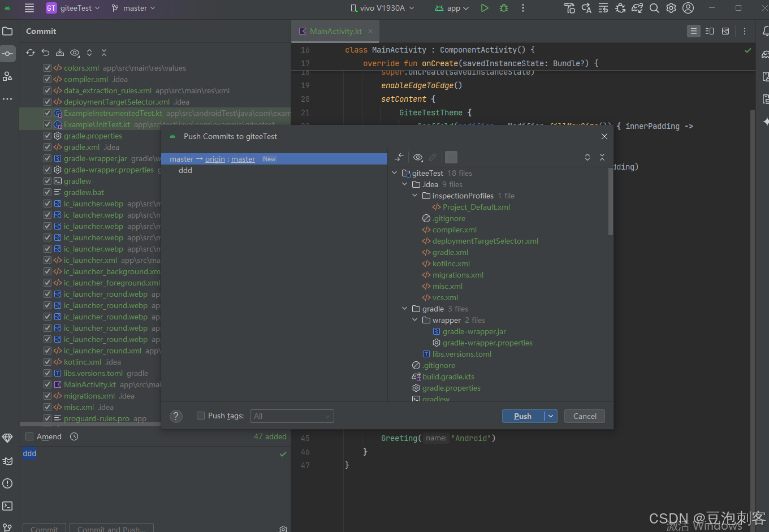Open more run actions (three dots)
Image resolution: width=769 pixels, height=532 pixels.
tap(523, 8)
